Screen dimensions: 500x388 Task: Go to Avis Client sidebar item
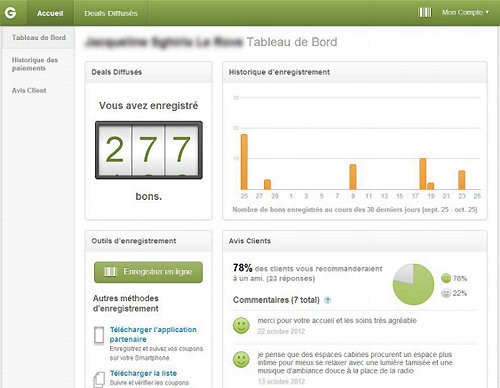click(x=29, y=90)
